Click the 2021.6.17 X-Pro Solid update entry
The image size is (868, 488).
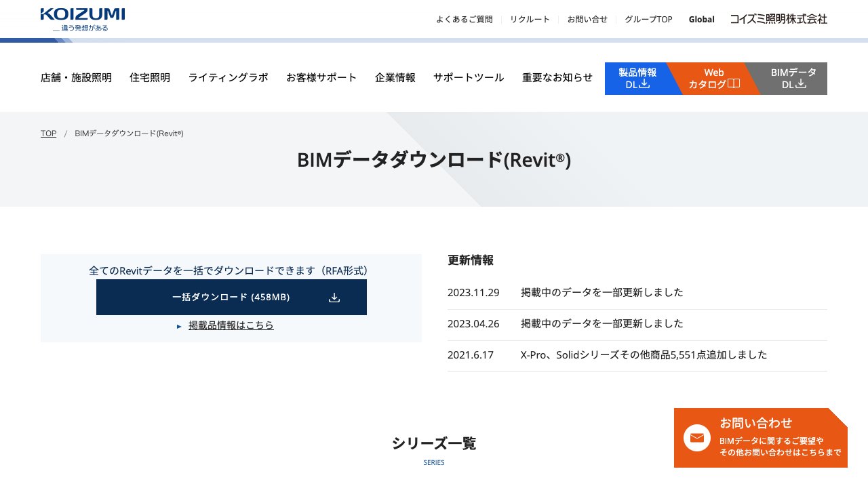click(x=637, y=355)
